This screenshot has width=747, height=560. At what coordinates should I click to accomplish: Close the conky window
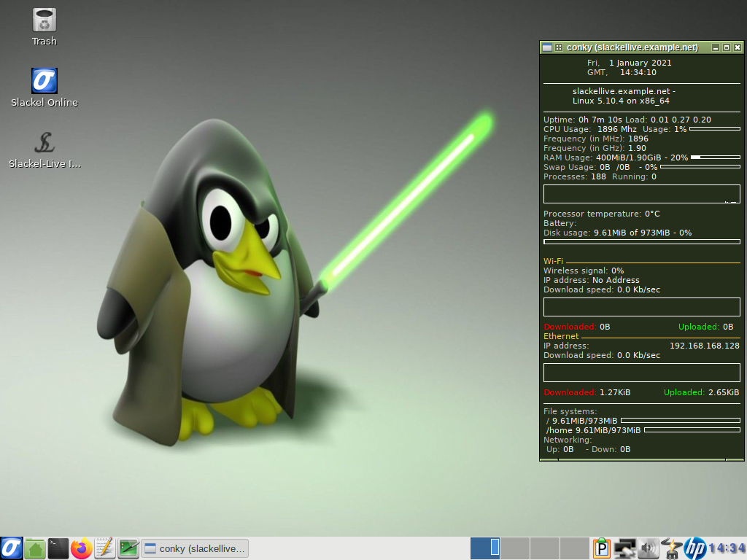coord(738,47)
